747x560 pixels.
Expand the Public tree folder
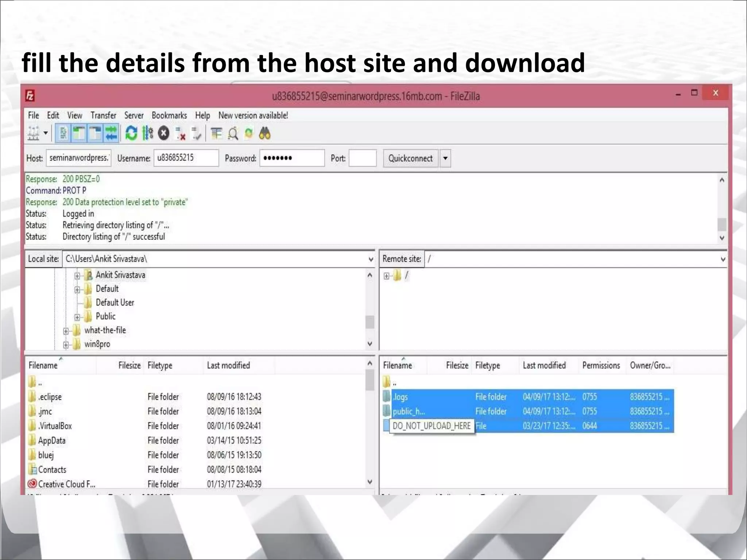(x=77, y=317)
